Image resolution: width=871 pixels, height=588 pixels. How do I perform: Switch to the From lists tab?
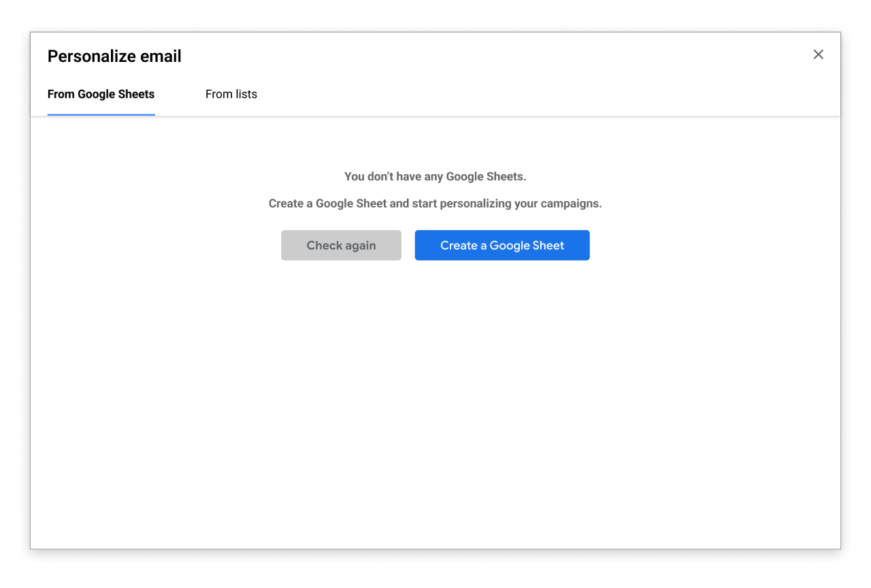[x=231, y=95]
